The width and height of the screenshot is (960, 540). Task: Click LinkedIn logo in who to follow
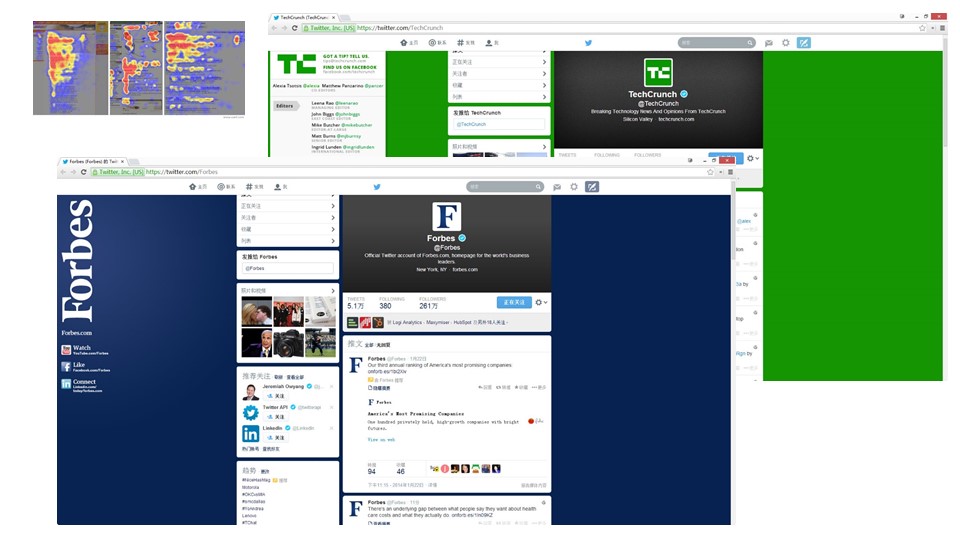pyautogui.click(x=250, y=433)
